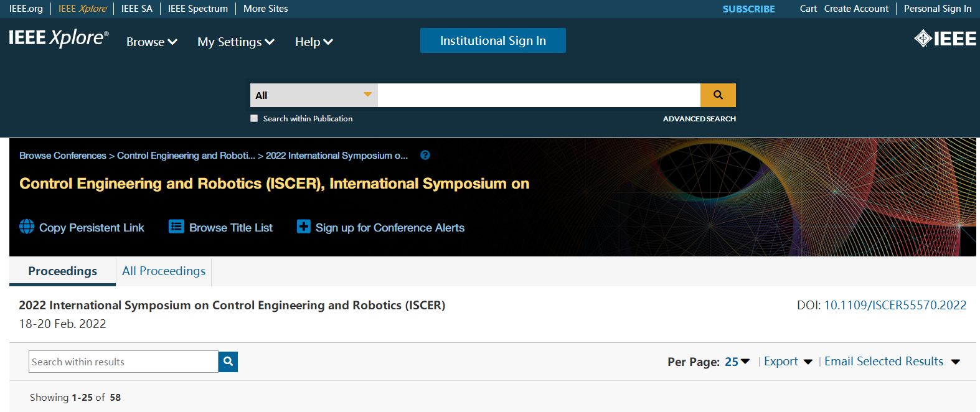Open the All search category dropdown
The width and height of the screenshot is (980, 412).
click(314, 95)
